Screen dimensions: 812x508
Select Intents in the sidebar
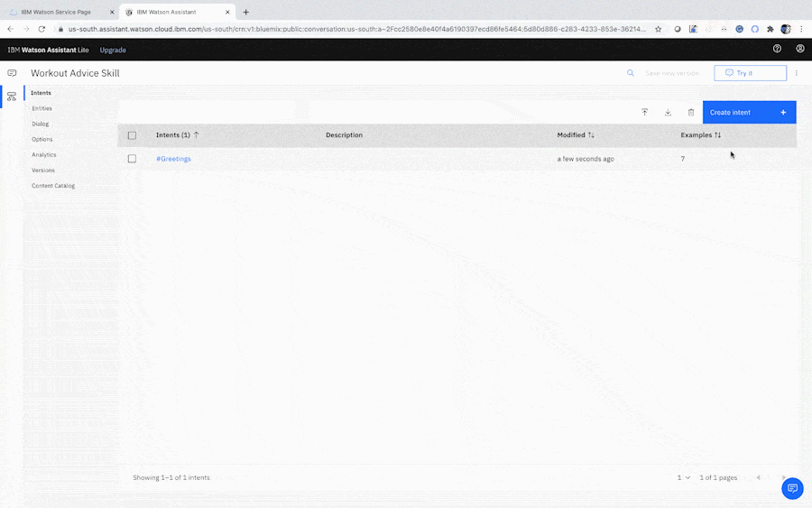click(x=41, y=93)
